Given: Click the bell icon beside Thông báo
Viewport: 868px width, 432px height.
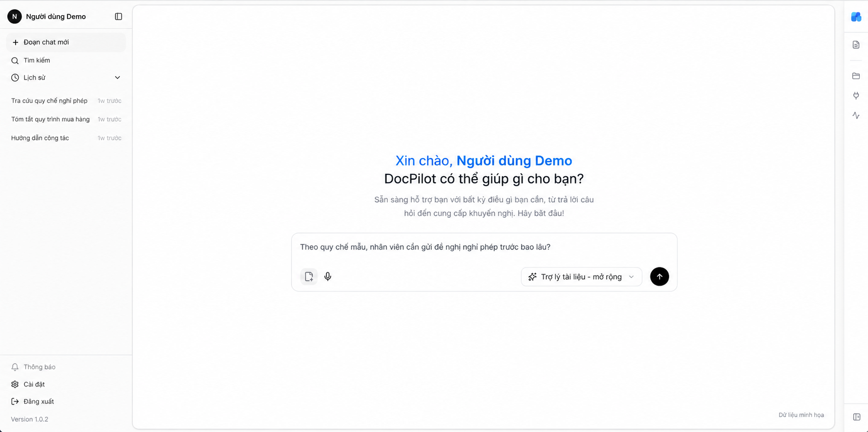Looking at the screenshot, I should click(15, 367).
